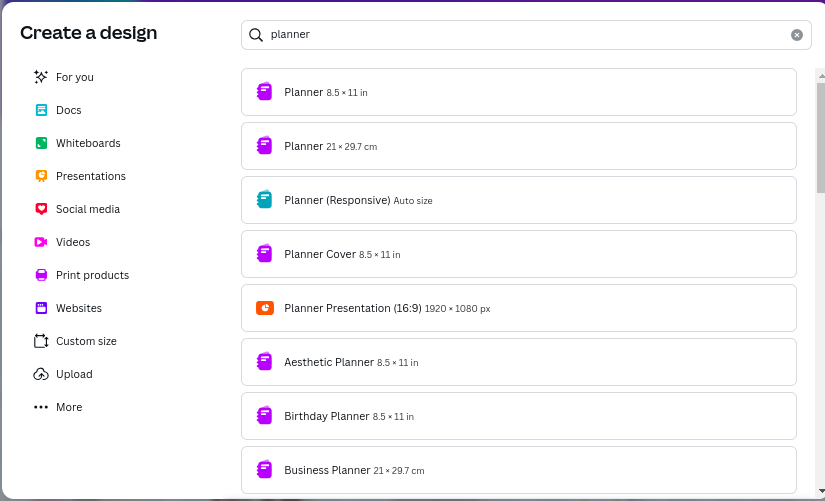Click the Social media heart icon

(41, 209)
